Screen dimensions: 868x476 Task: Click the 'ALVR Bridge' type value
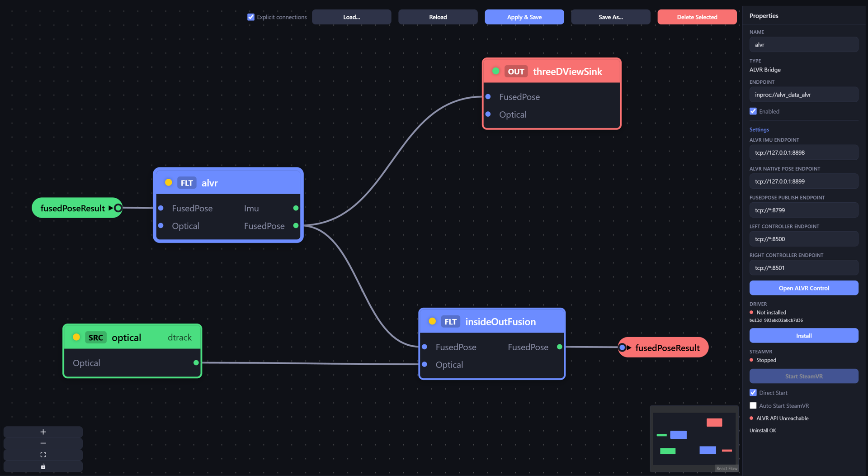765,70
